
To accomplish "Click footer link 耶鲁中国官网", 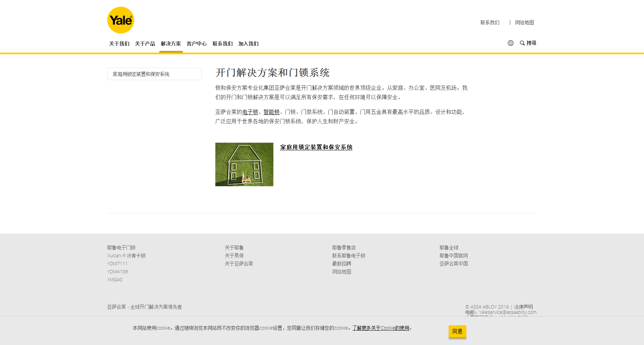I will (453, 256).
